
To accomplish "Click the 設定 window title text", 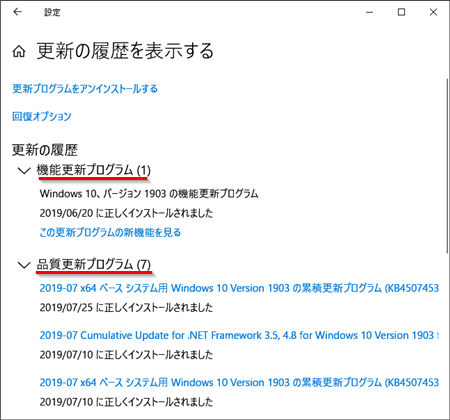I will pos(52,12).
